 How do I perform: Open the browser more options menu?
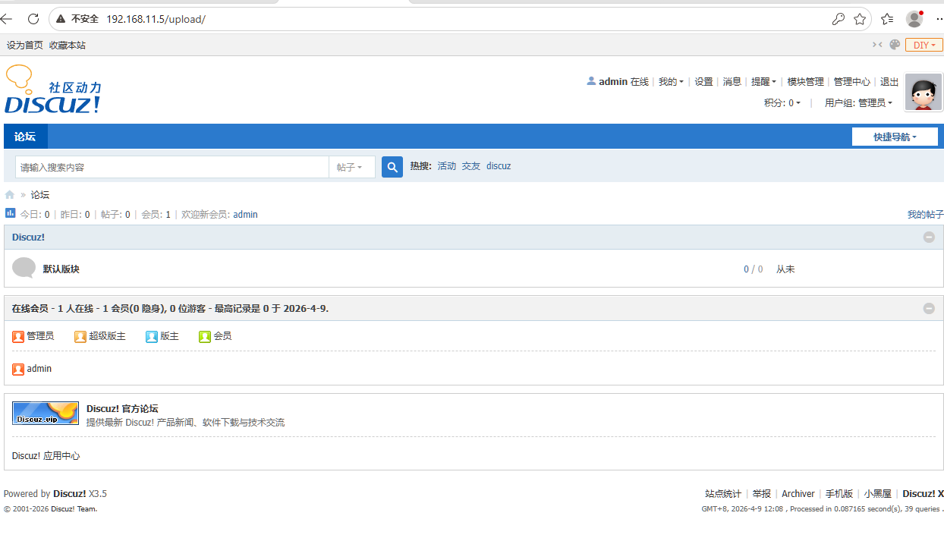click(939, 19)
